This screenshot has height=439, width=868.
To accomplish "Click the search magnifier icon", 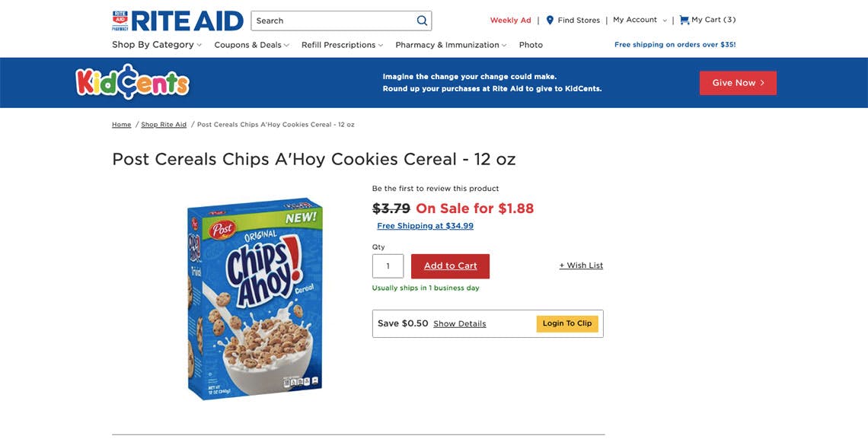I will [422, 21].
